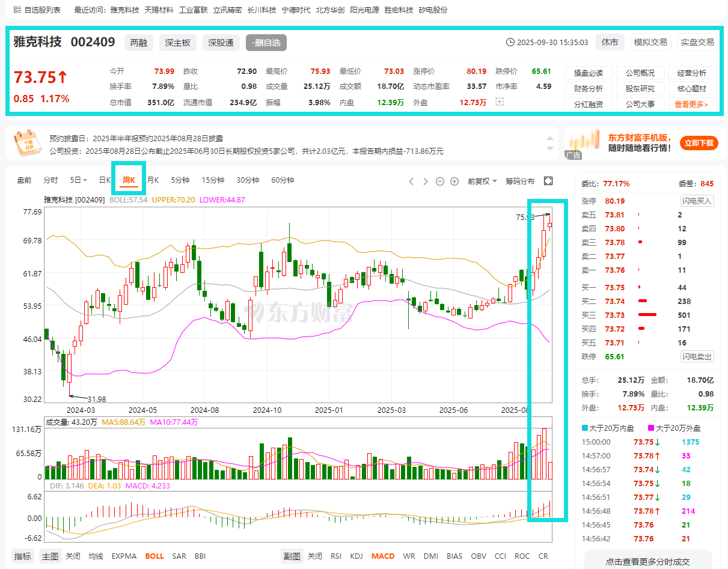Image resolution: width=728 pixels, height=569 pixels.
Task: Click the 深主板 tag button
Action: (x=178, y=43)
